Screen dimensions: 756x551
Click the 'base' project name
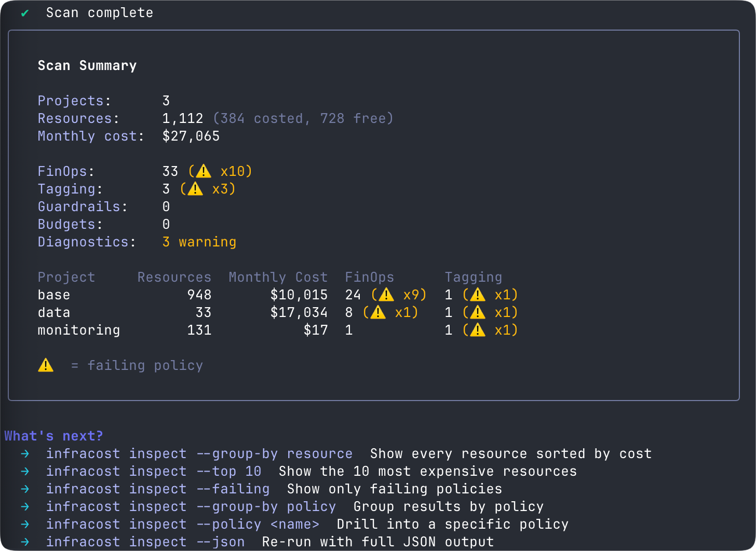(x=54, y=295)
